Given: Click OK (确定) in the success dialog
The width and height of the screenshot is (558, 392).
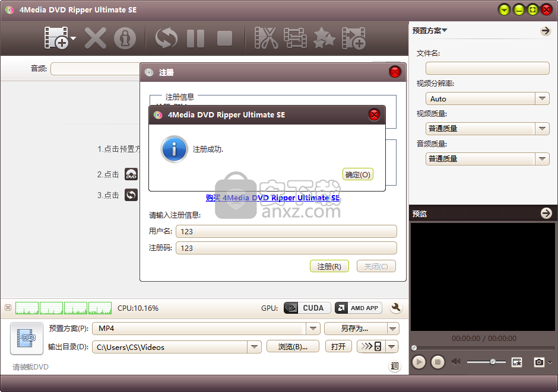Looking at the screenshot, I should coord(357,174).
